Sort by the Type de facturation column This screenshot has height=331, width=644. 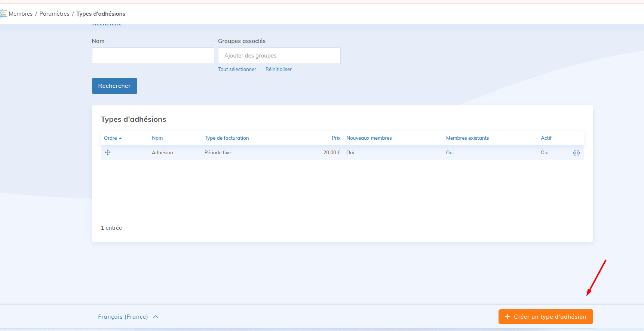227,138
